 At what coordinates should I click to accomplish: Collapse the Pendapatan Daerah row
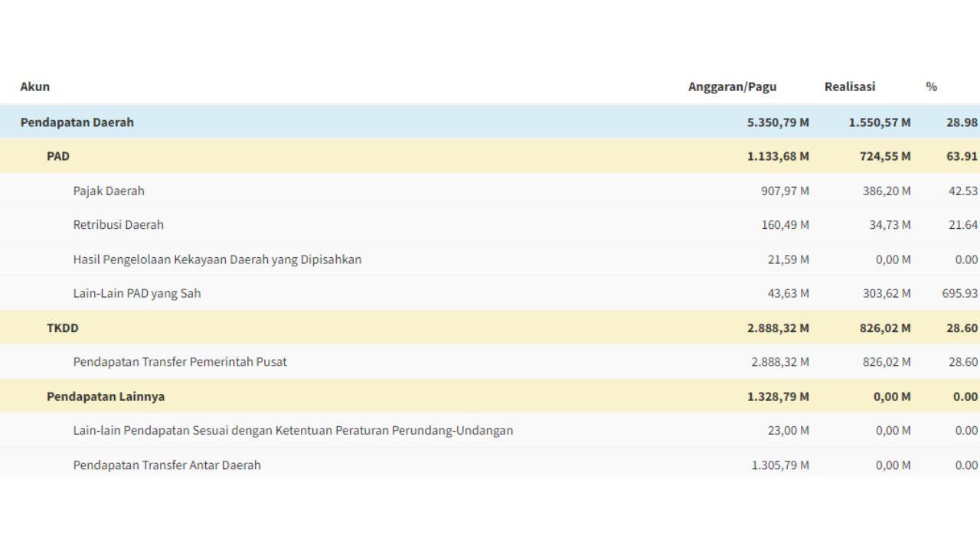tap(77, 122)
